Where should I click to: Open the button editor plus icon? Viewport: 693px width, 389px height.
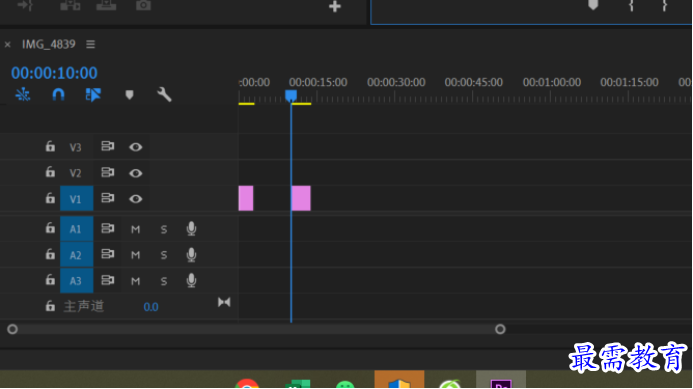(335, 6)
